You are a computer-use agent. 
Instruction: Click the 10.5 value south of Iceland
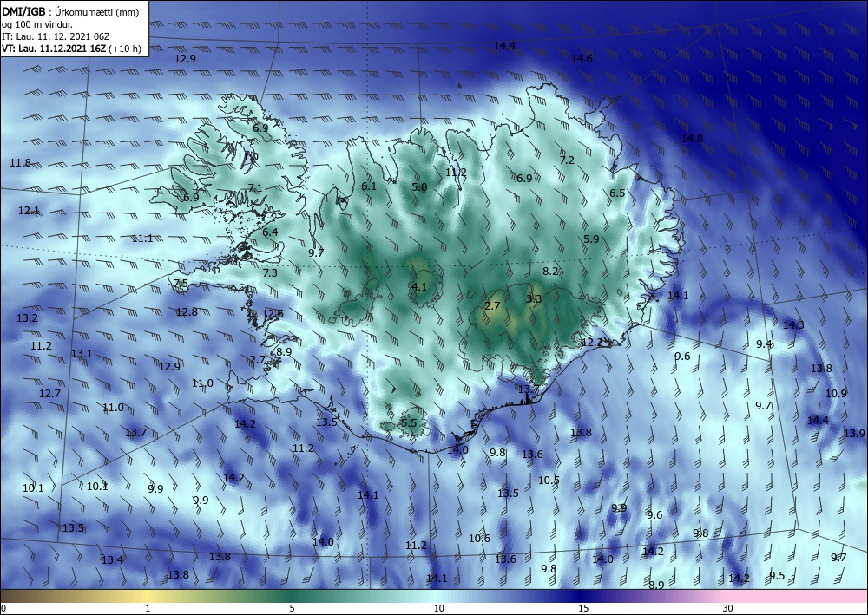pyautogui.click(x=549, y=480)
